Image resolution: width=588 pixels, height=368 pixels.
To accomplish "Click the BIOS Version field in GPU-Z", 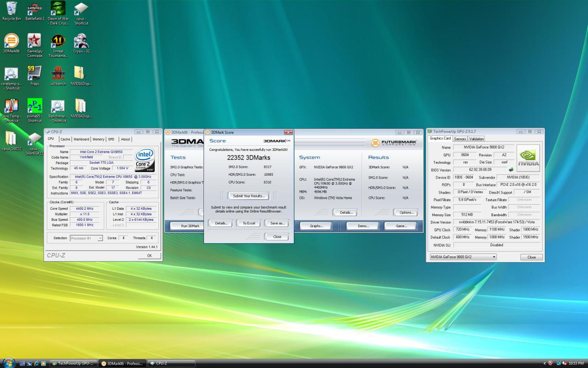I will (480, 170).
